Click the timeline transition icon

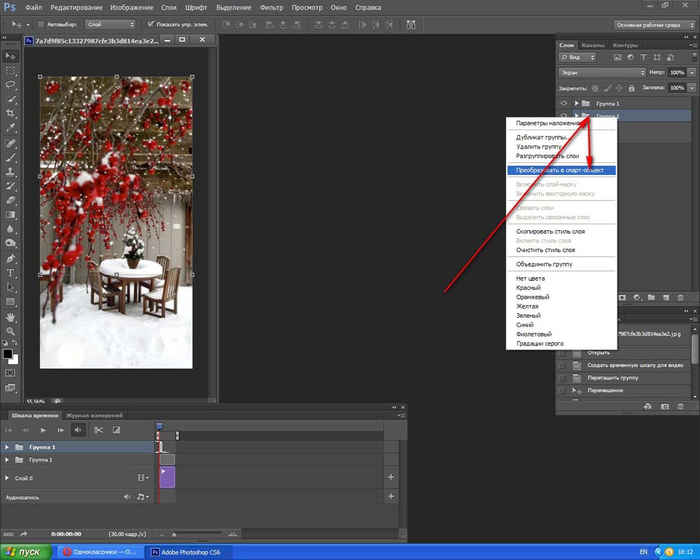(x=116, y=430)
